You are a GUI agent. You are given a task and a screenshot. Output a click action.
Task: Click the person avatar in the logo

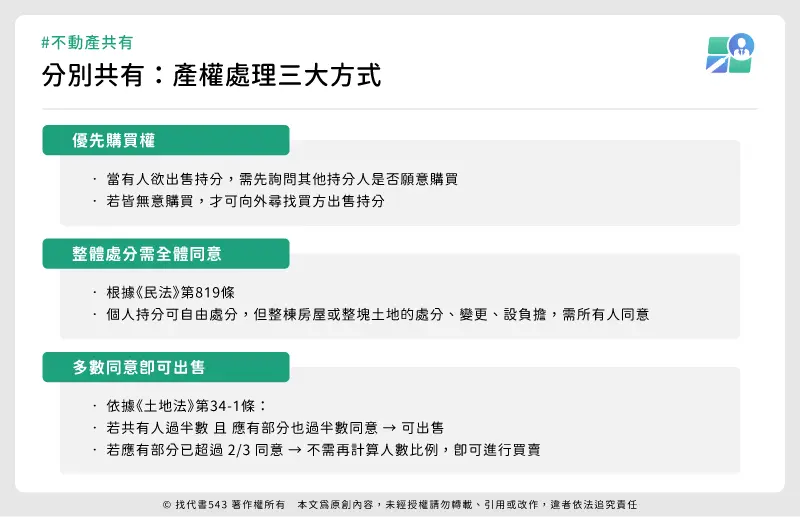pos(741,45)
